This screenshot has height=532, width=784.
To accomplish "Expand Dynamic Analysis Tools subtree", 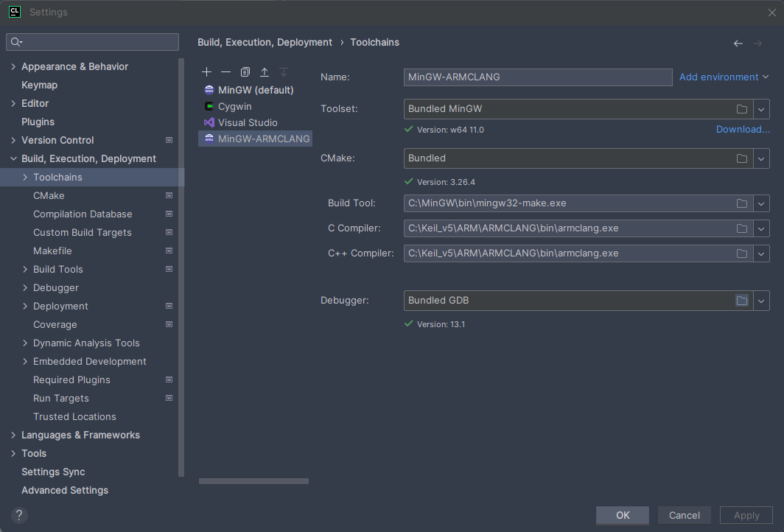I will 25,343.
